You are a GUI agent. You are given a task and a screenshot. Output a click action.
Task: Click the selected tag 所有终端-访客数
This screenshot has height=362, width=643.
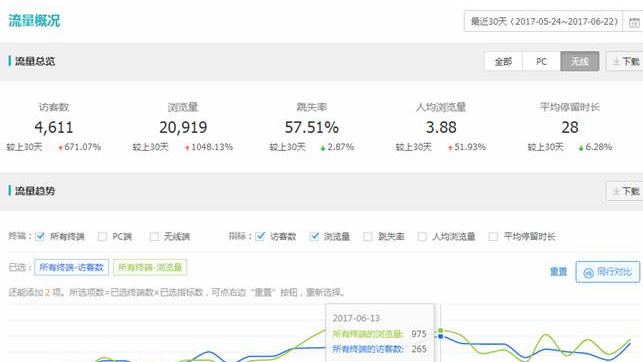point(71,267)
